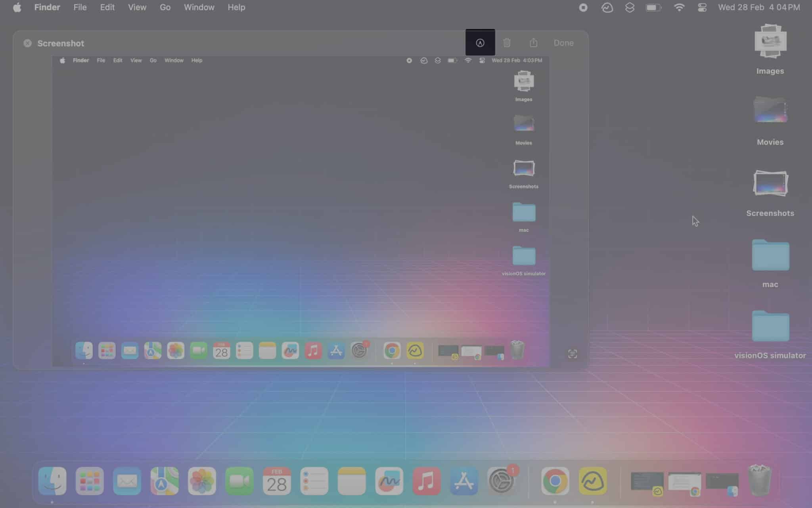Open App Store icon in dock
Image resolution: width=812 pixels, height=508 pixels.
point(464,481)
